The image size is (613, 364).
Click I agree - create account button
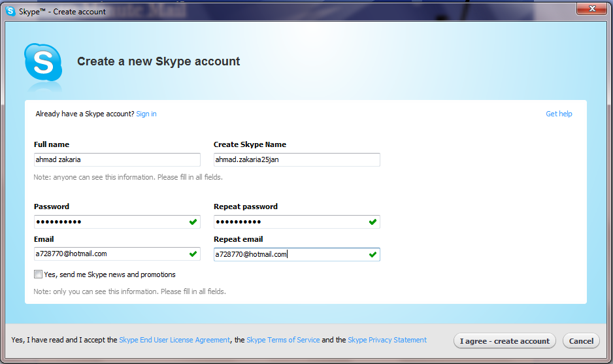tap(505, 341)
